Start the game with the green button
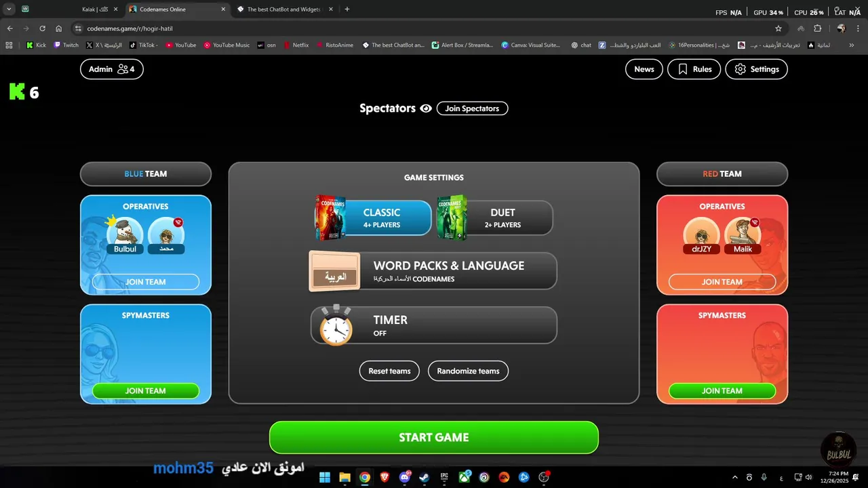 [434, 437]
